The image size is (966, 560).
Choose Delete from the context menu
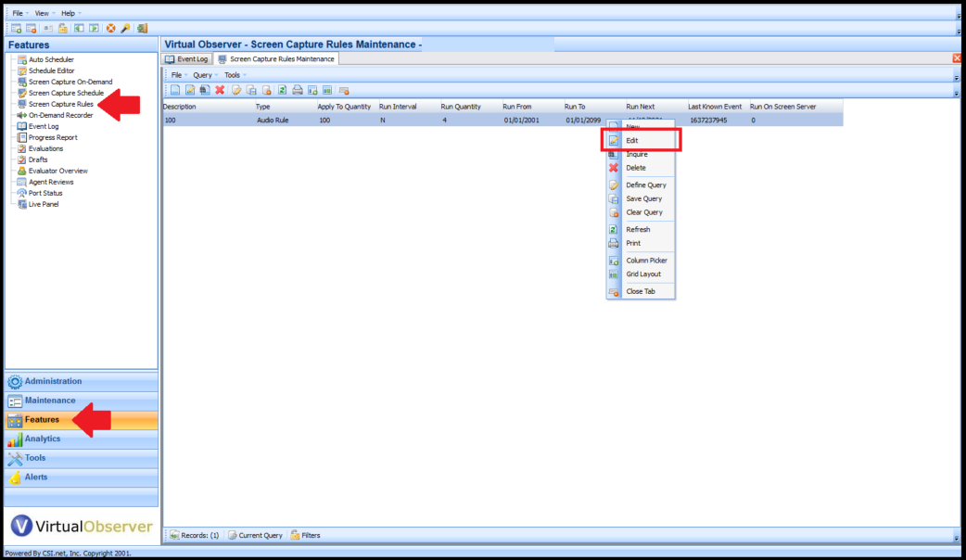[641, 168]
